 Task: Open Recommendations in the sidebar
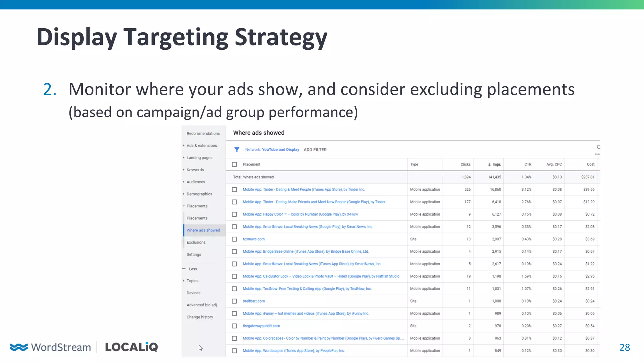(x=203, y=134)
